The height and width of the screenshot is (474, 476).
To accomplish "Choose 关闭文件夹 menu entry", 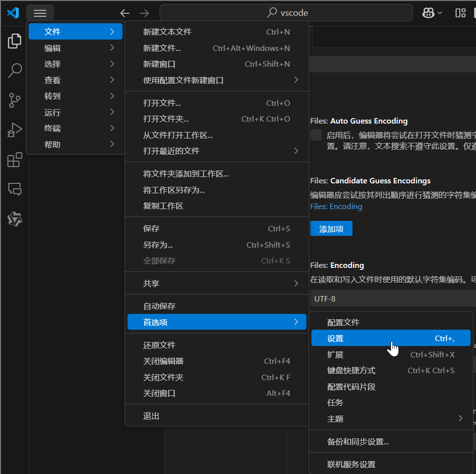I will click(217, 377).
